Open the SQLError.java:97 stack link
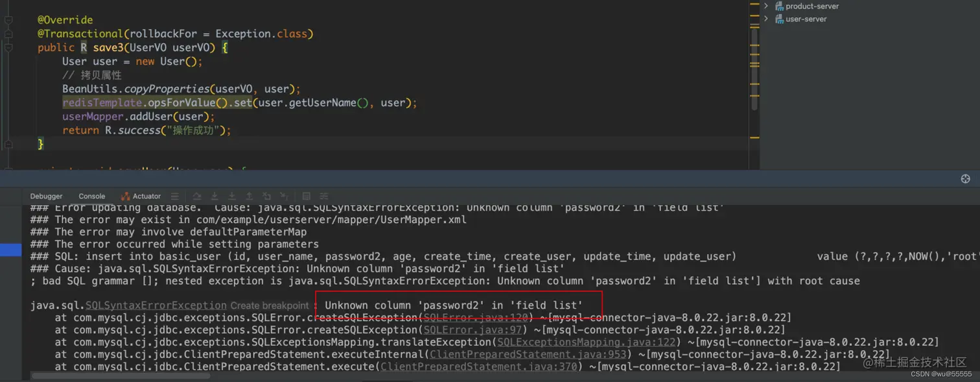The image size is (980, 382). (x=473, y=330)
